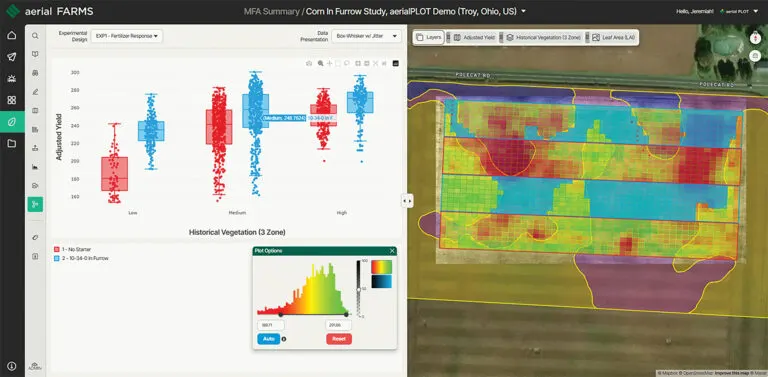Open the bug scouting icon in sidebar
768x377 pixels.
pyautogui.click(x=12, y=78)
